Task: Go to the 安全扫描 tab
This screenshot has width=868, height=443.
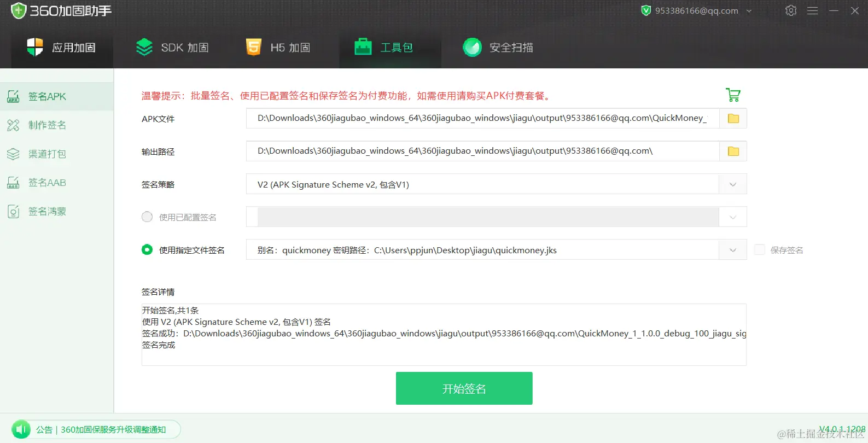Action: 498,48
